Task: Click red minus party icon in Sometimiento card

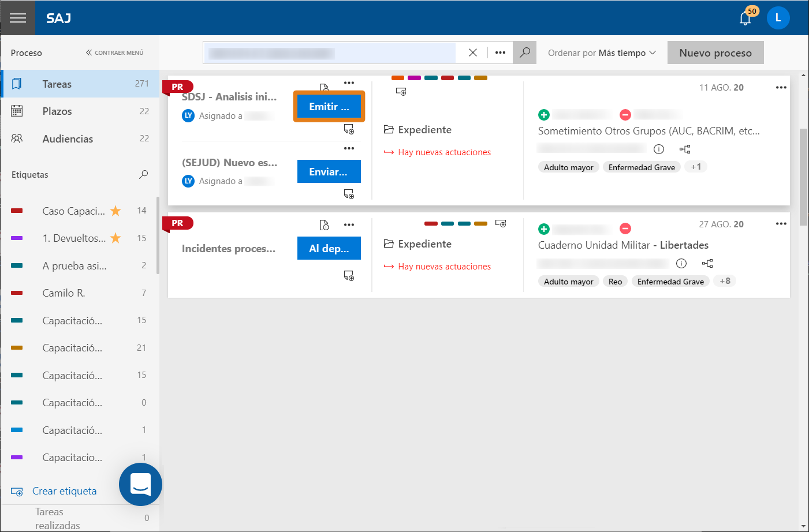Action: 625,115
